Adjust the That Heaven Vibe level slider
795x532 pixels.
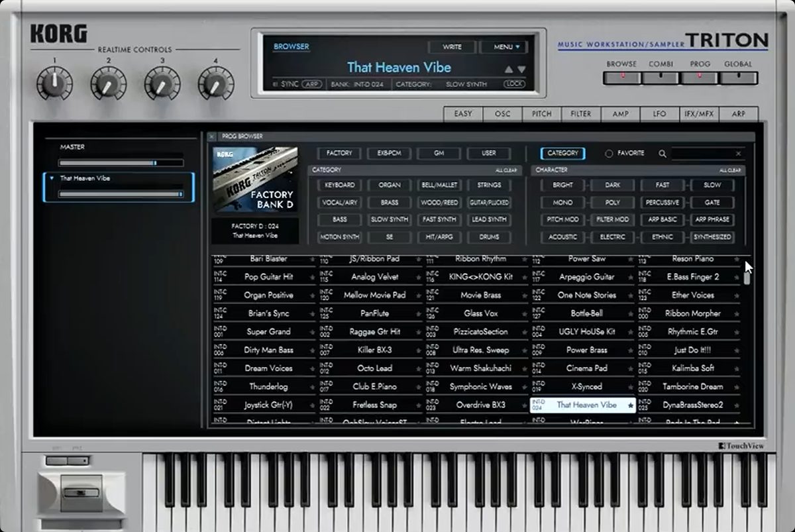[121, 194]
